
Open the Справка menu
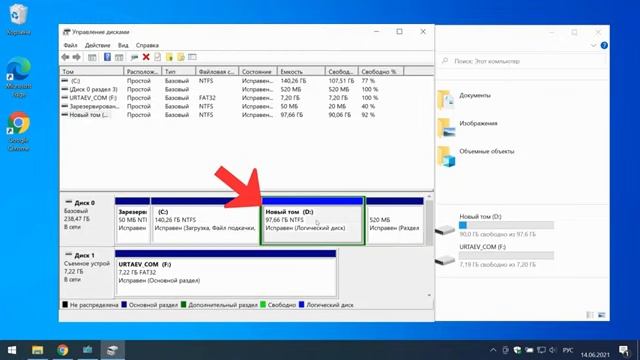click(147, 45)
